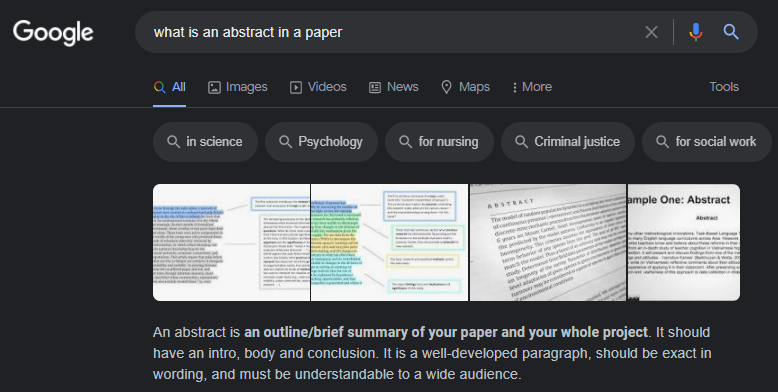Viewport: 778px width, 392px height.
Task: Click the Maps tab pin icon
Action: coord(447,87)
